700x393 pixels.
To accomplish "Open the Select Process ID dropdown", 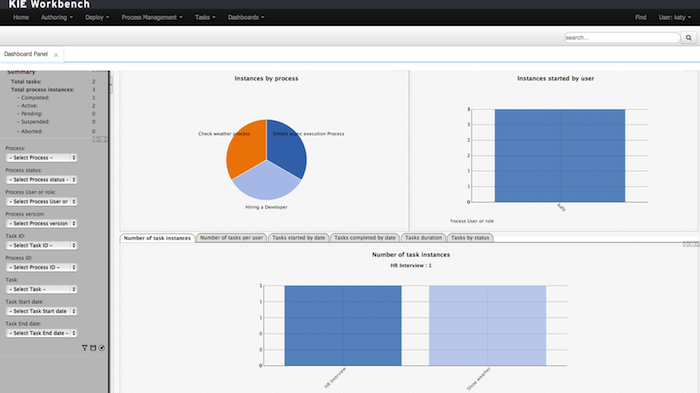I will 42,267.
